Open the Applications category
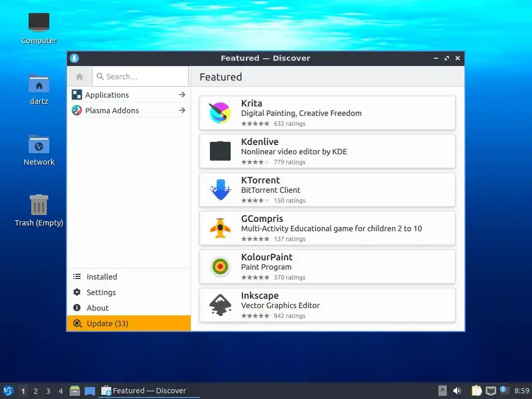Image resolution: width=532 pixels, height=399 pixels. [129, 95]
